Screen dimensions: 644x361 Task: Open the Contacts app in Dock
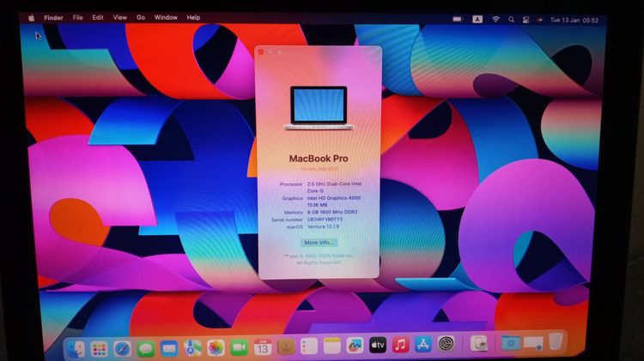(x=286, y=347)
